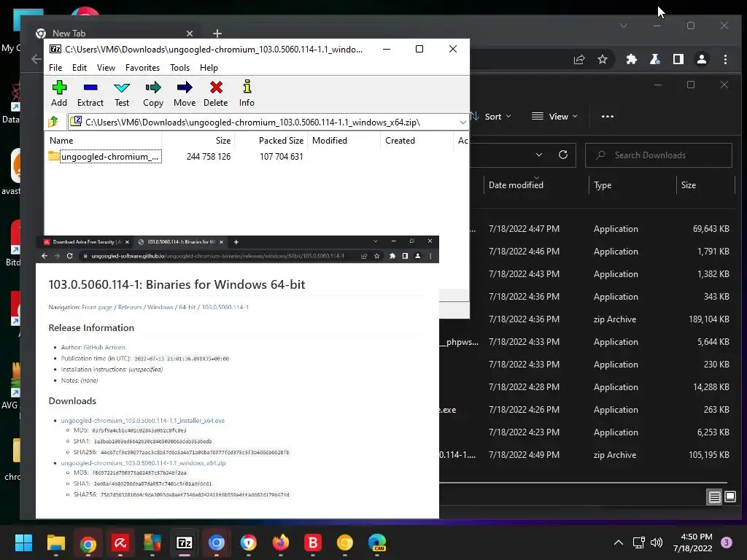Click bookmark star in background Chrome window

pyautogui.click(x=603, y=59)
